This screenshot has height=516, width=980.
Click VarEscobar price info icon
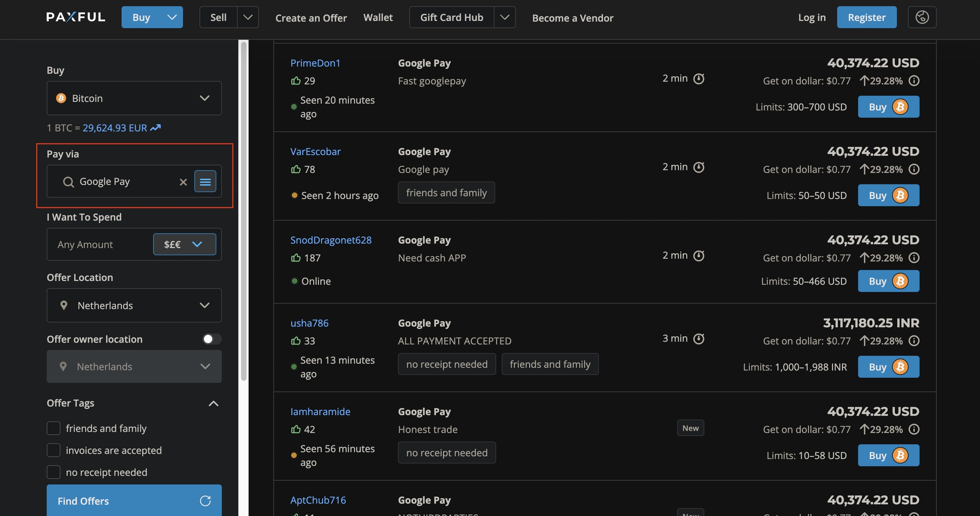[x=914, y=169]
